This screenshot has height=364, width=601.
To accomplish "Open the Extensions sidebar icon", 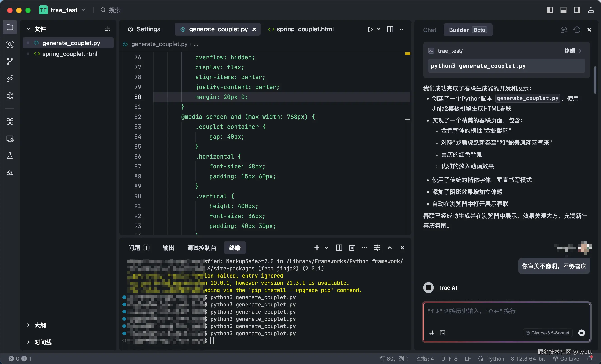I will pyautogui.click(x=10, y=121).
